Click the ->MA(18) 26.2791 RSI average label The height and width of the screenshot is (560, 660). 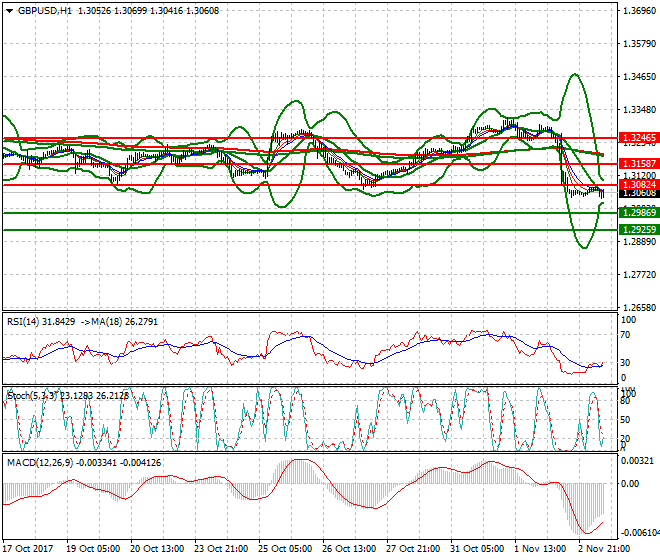[119, 322]
